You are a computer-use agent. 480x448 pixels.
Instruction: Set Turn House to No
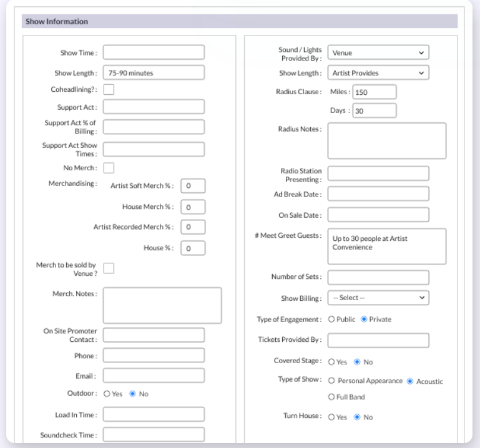click(357, 417)
